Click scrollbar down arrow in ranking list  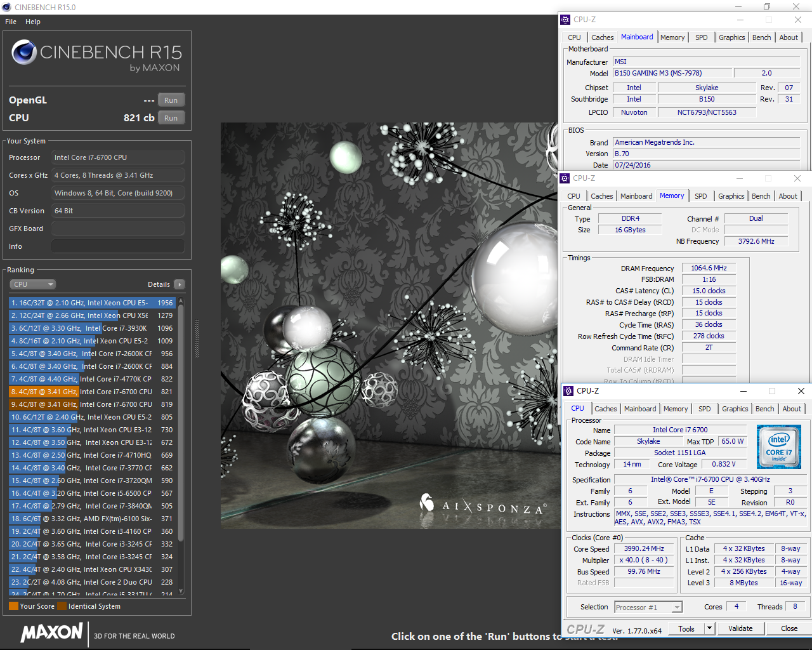[x=181, y=591]
